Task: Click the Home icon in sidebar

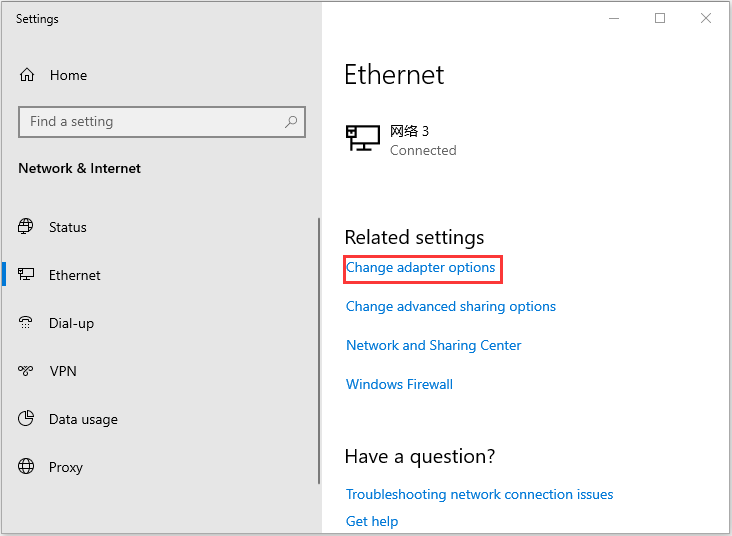Action: click(27, 75)
